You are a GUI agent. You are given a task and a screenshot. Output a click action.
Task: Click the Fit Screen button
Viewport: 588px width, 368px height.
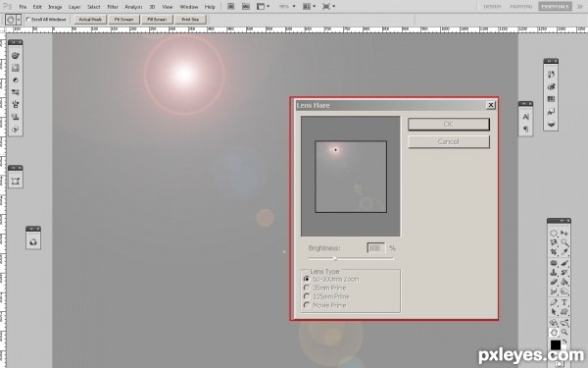pyautogui.click(x=124, y=20)
